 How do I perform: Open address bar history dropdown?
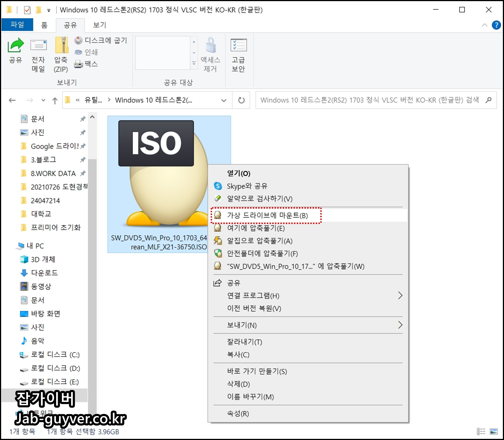(224, 100)
